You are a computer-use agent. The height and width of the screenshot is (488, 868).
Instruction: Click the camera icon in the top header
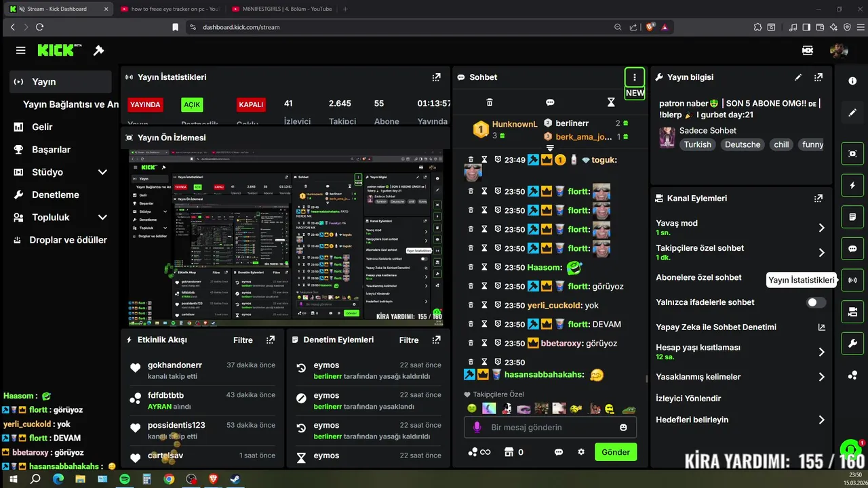[x=808, y=50]
